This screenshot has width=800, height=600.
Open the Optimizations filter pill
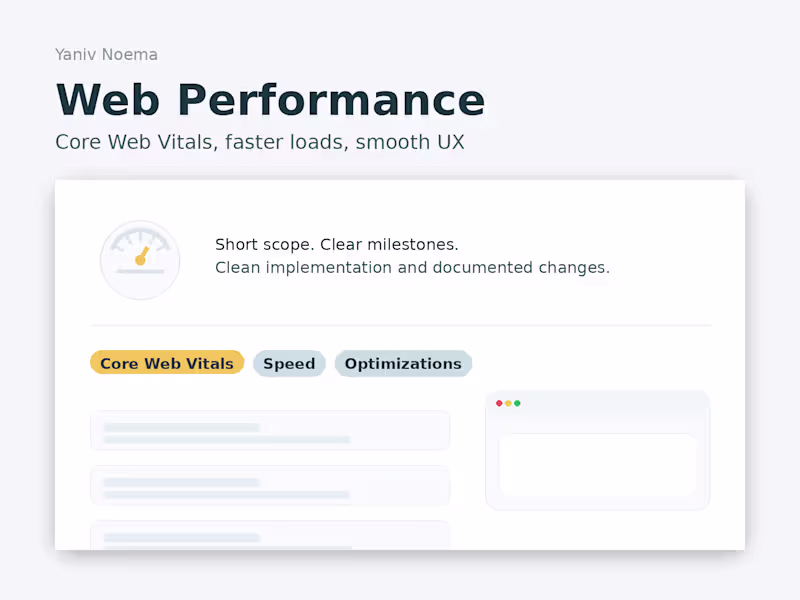(403, 363)
